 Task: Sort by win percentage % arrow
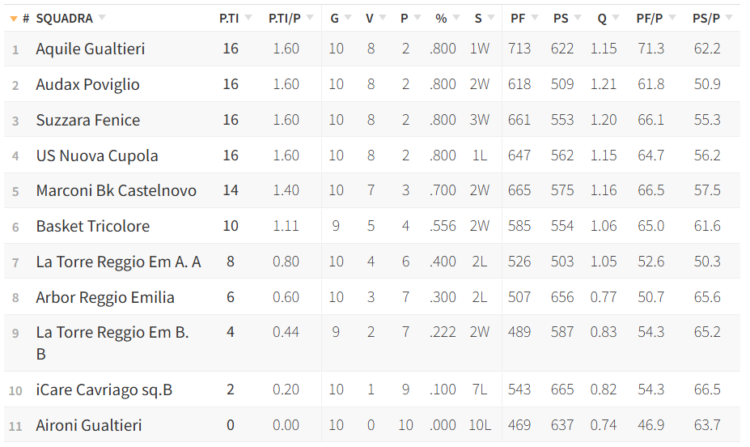coord(456,18)
